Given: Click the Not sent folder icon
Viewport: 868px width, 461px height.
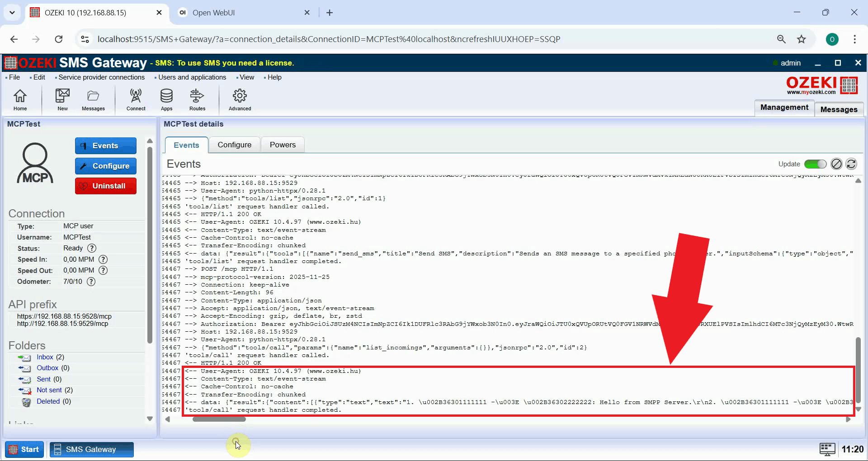Looking at the screenshot, I should click(24, 390).
